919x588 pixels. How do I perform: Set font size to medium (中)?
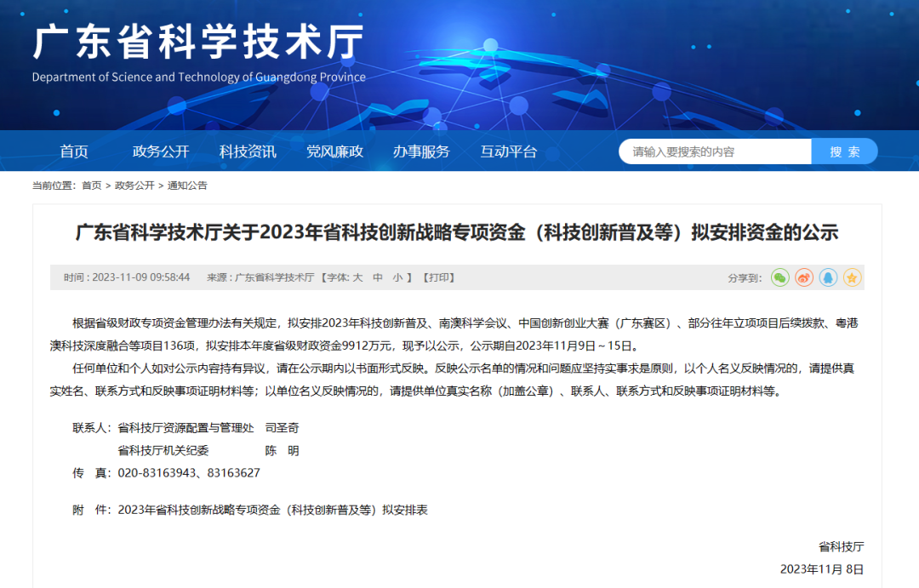point(377,277)
